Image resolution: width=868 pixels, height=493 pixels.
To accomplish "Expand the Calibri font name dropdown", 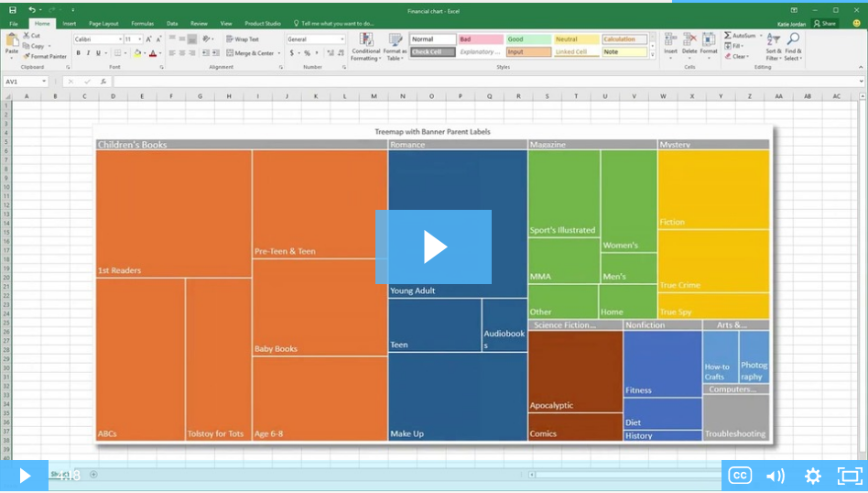I will click(120, 39).
